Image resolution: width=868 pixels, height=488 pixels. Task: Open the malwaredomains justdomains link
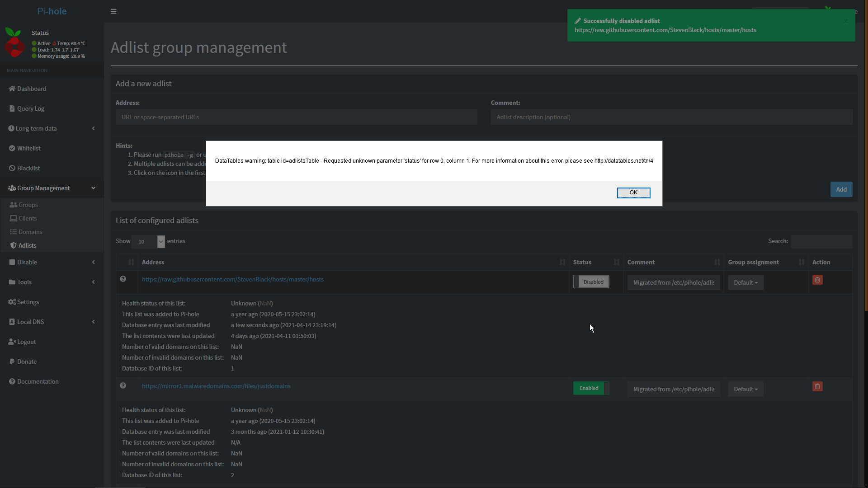click(216, 386)
